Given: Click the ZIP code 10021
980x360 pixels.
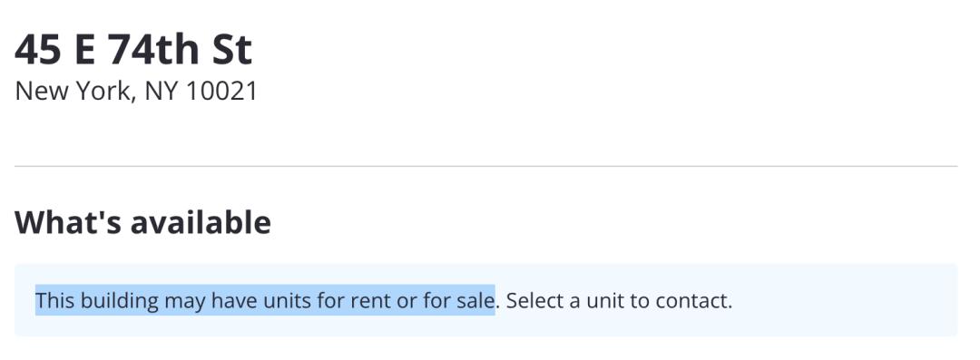Looking at the screenshot, I should 222,92.
